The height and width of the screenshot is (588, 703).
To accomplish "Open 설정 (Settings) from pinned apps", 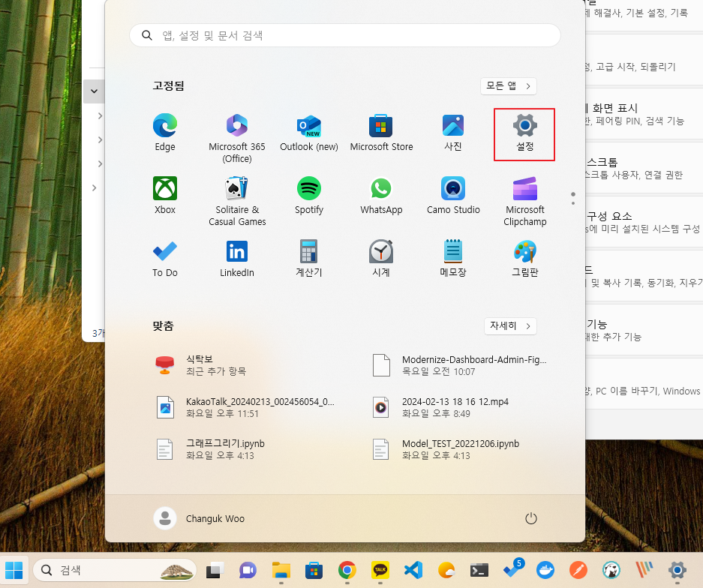I will (x=524, y=134).
